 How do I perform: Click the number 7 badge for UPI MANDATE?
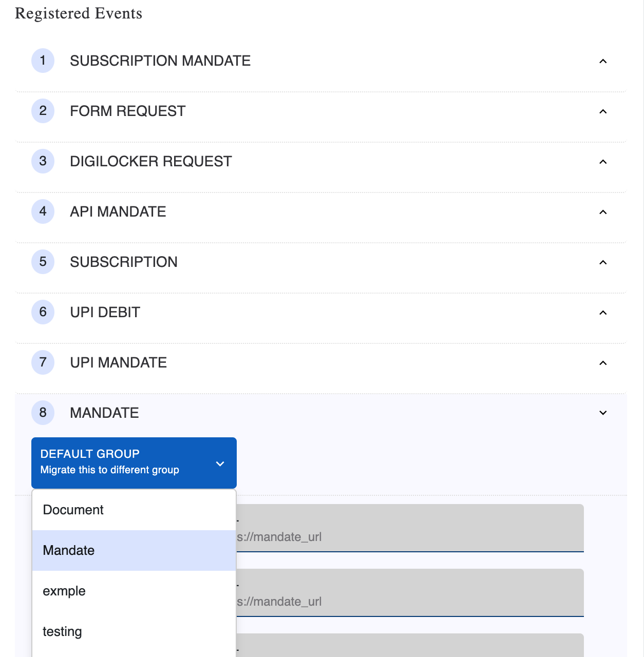click(x=43, y=362)
